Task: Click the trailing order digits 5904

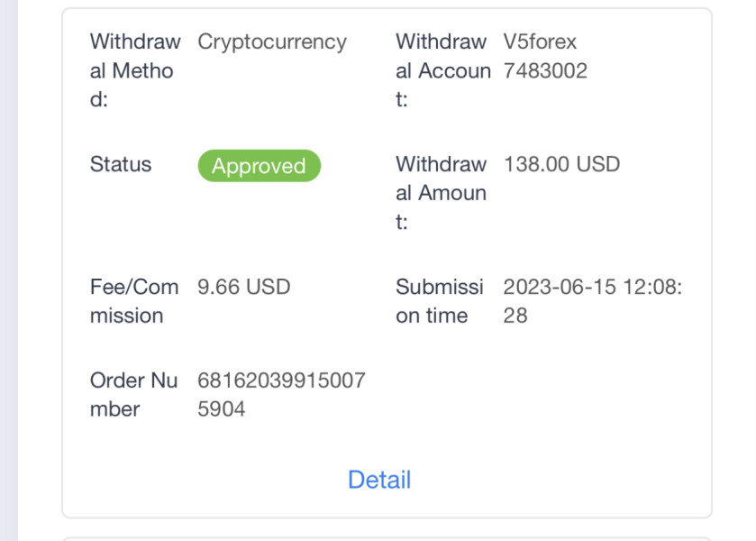Action: pyautogui.click(x=221, y=409)
